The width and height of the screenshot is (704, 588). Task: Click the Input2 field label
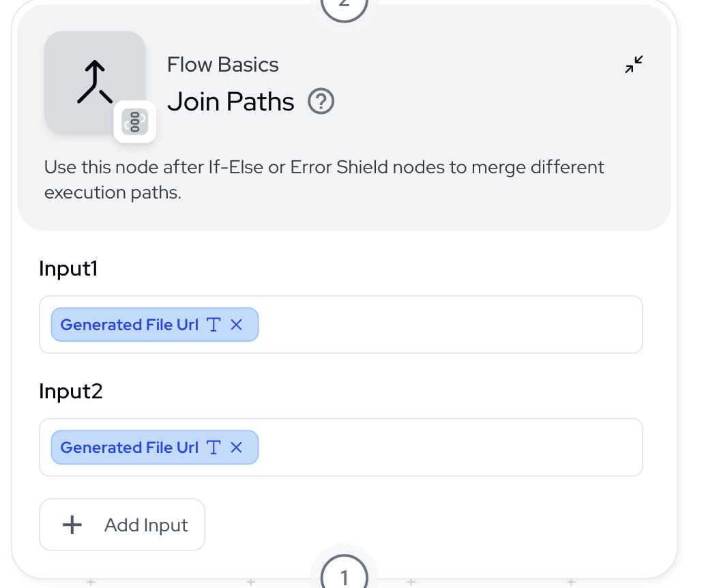pos(71,391)
